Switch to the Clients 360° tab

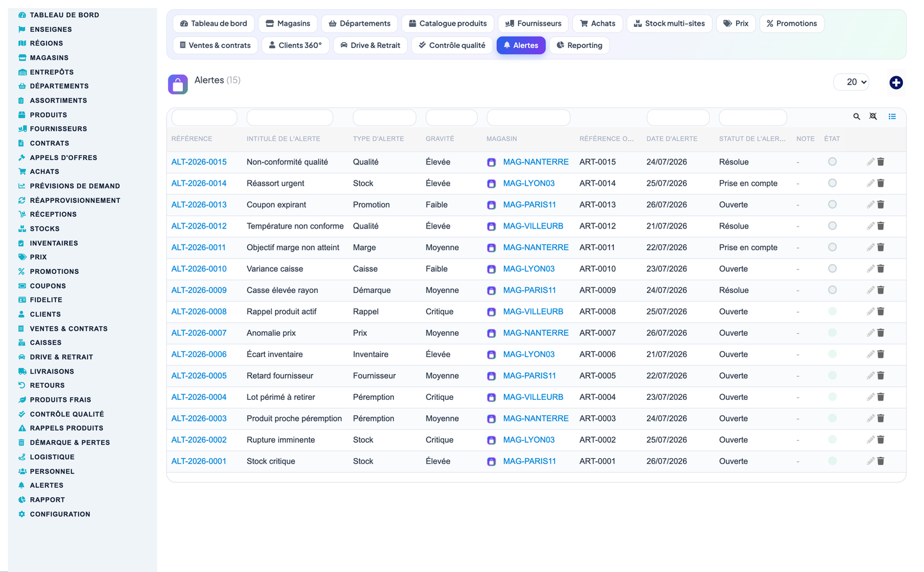pos(295,45)
